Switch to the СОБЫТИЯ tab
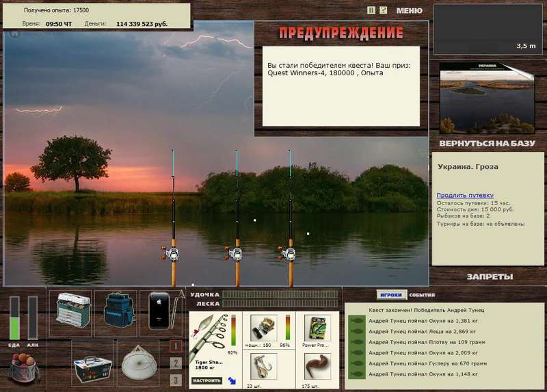 coord(422,295)
